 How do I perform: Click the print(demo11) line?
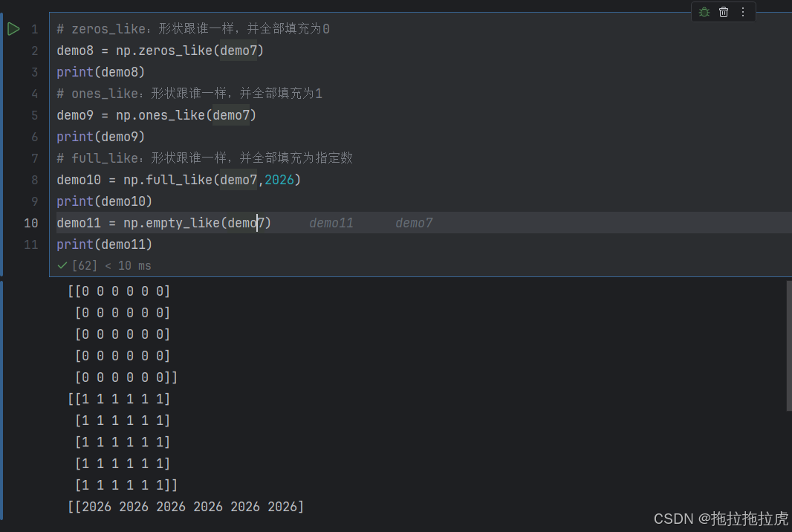point(105,244)
